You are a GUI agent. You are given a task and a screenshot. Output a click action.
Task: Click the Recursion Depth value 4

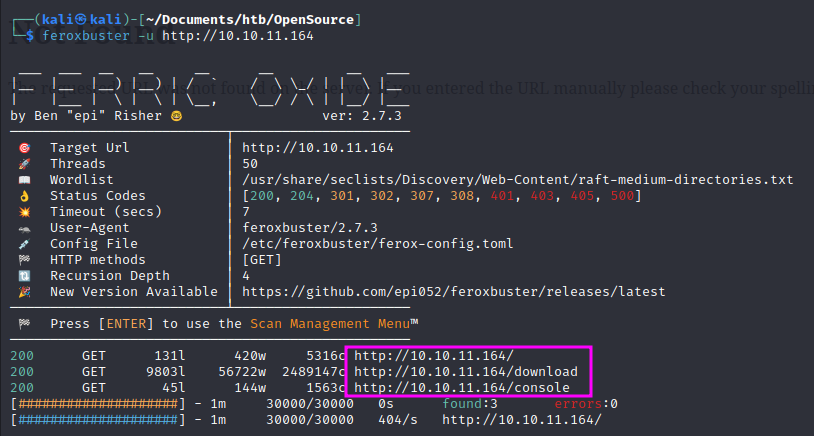[246, 276]
